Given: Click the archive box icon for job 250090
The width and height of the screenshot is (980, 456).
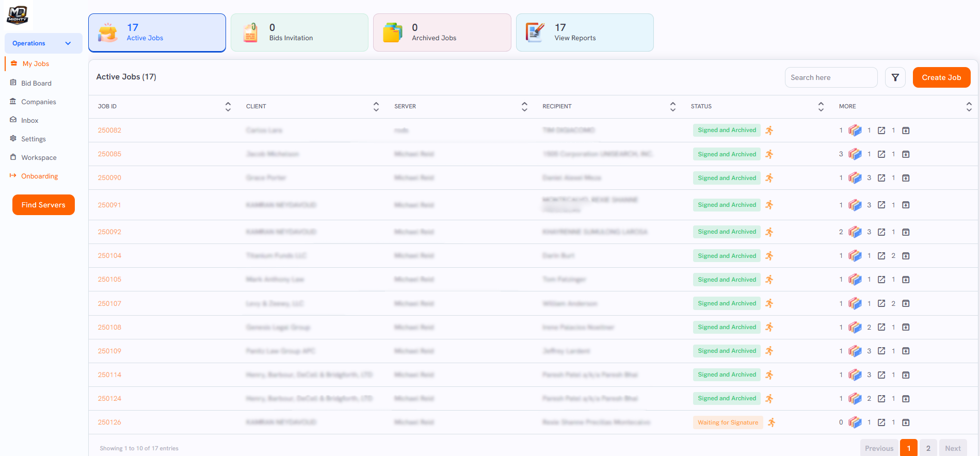Looking at the screenshot, I should click(906, 178).
